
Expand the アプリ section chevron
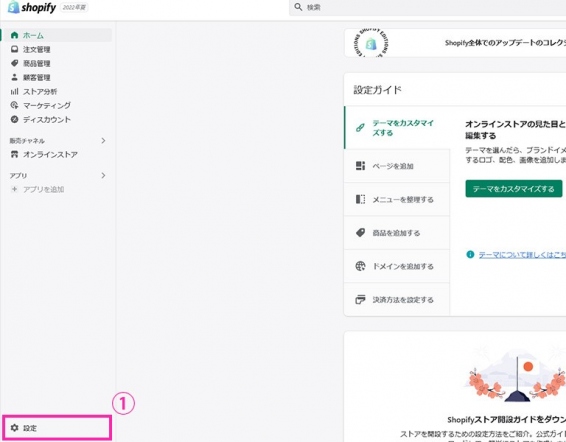tap(103, 176)
